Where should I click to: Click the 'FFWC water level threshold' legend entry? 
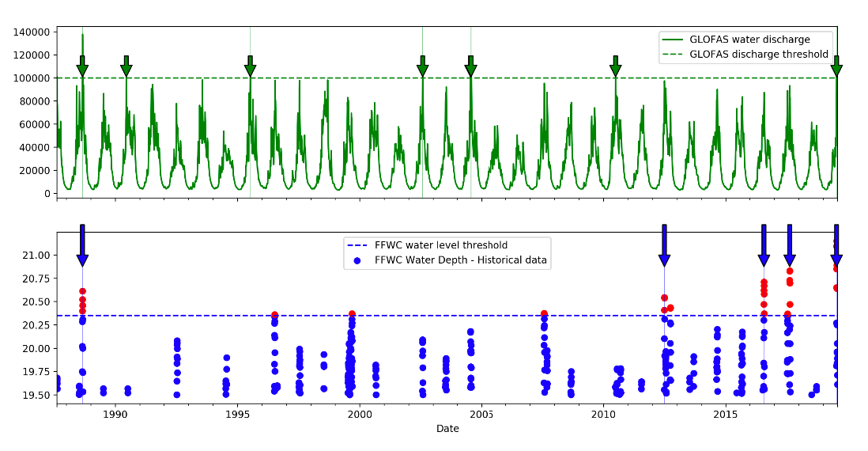coord(440,245)
